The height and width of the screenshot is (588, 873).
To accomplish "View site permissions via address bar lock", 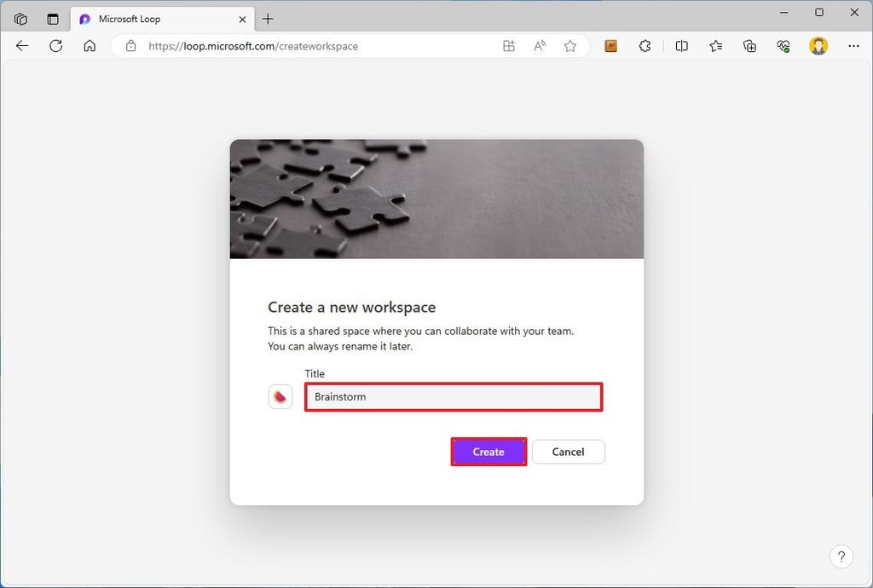I will [x=130, y=46].
